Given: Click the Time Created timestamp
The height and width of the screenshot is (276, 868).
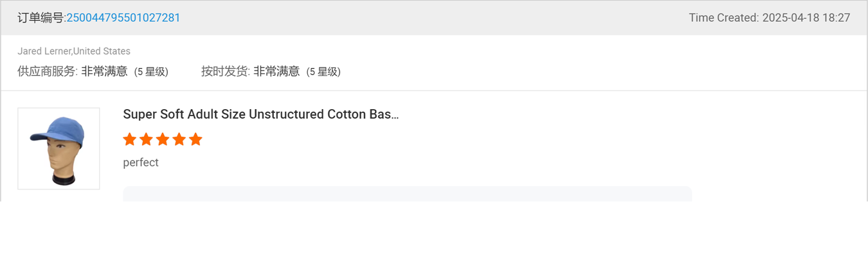Looking at the screenshot, I should pos(769,18).
